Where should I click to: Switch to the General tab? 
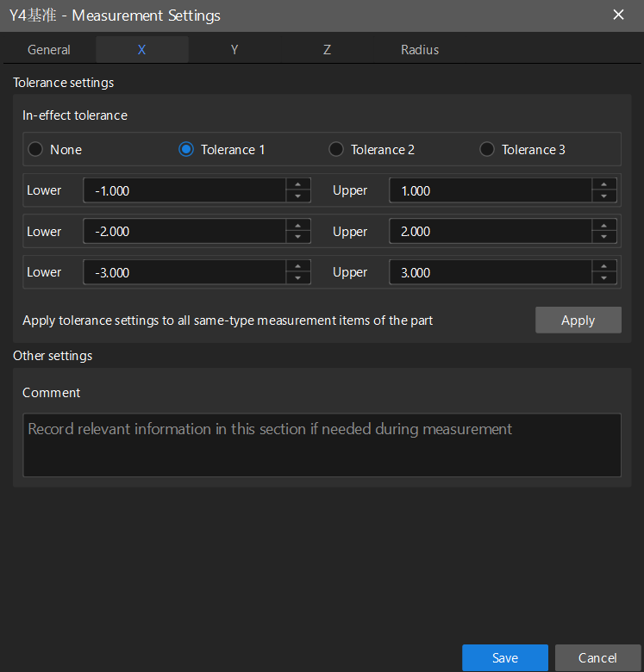pyautogui.click(x=49, y=50)
